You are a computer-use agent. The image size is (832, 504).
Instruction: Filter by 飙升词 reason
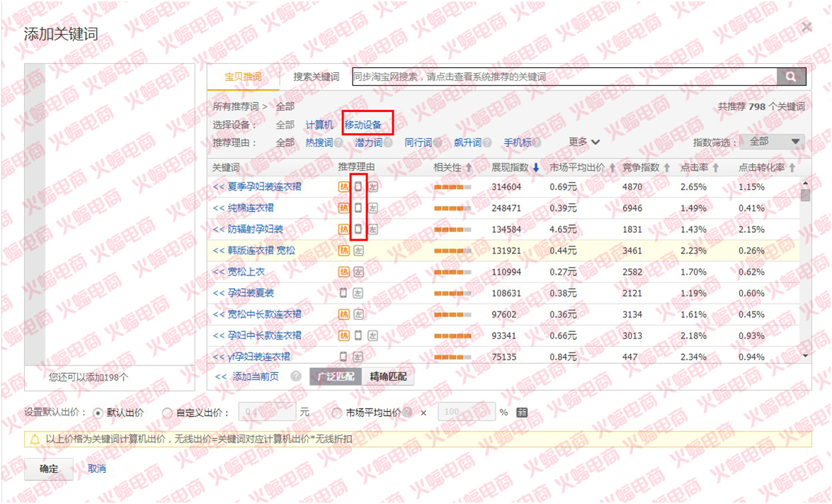coord(468,143)
